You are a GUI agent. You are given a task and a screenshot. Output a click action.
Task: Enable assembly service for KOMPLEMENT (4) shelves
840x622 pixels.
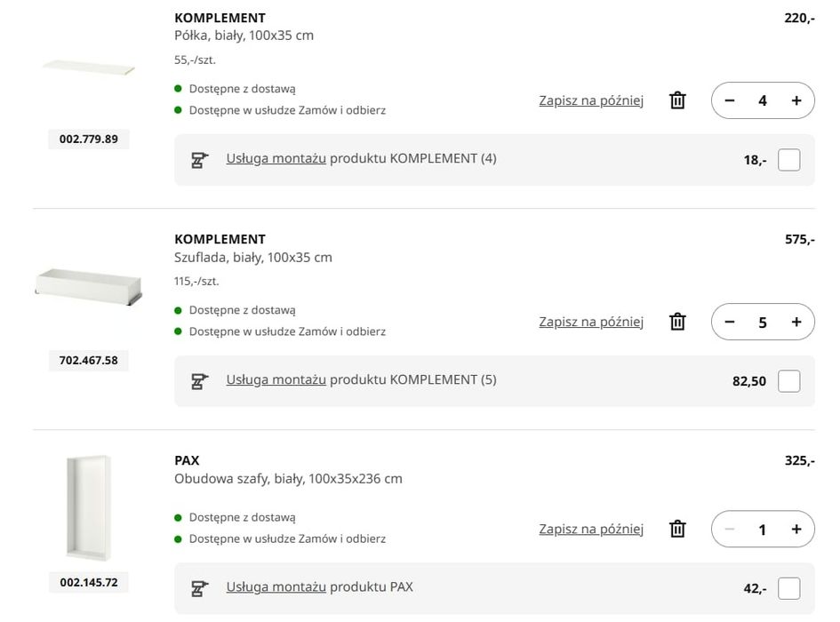788,160
